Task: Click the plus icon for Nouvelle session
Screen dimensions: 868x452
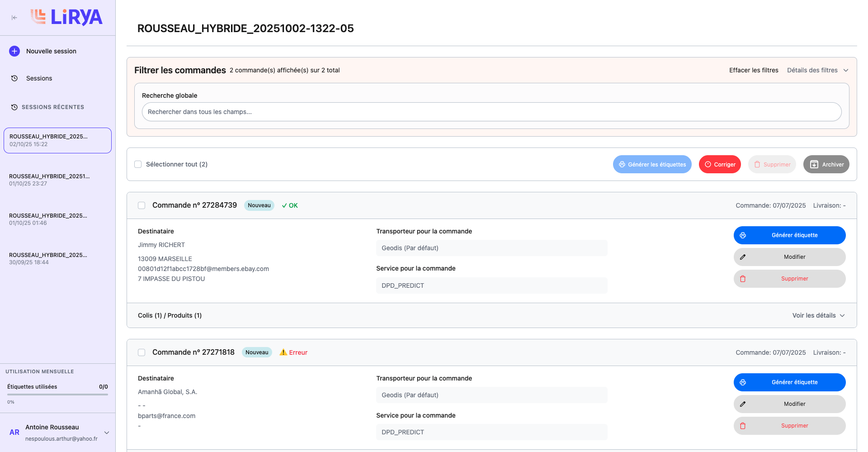Action: point(14,51)
